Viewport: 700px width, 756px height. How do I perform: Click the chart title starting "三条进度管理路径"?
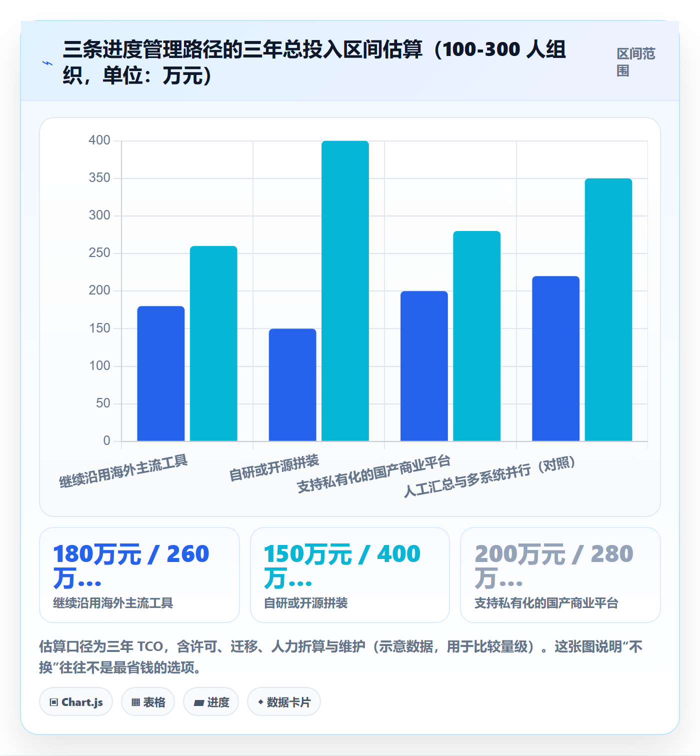[x=314, y=62]
